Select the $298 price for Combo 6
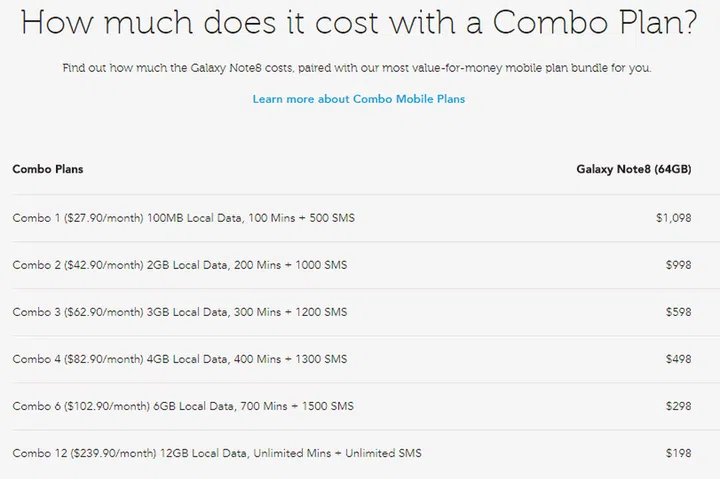Image resolution: width=720 pixels, height=479 pixels. (678, 406)
